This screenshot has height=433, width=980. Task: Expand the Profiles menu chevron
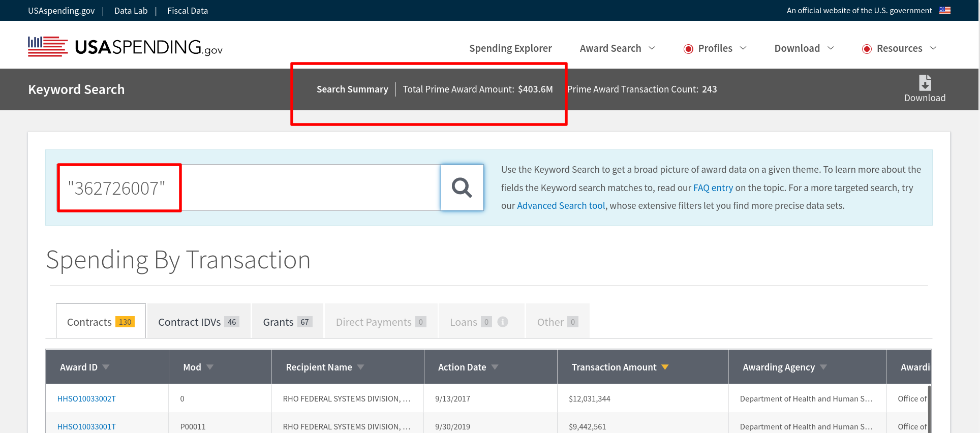coord(743,48)
